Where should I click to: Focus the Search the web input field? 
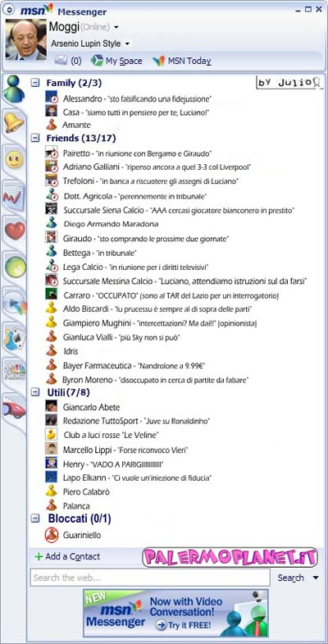(x=150, y=578)
